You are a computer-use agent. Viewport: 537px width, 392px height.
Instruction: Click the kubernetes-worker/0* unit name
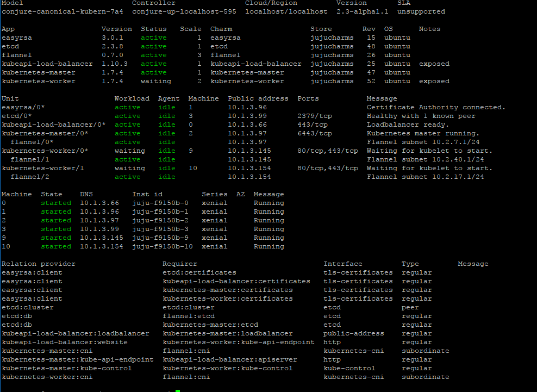pyautogui.click(x=45, y=151)
